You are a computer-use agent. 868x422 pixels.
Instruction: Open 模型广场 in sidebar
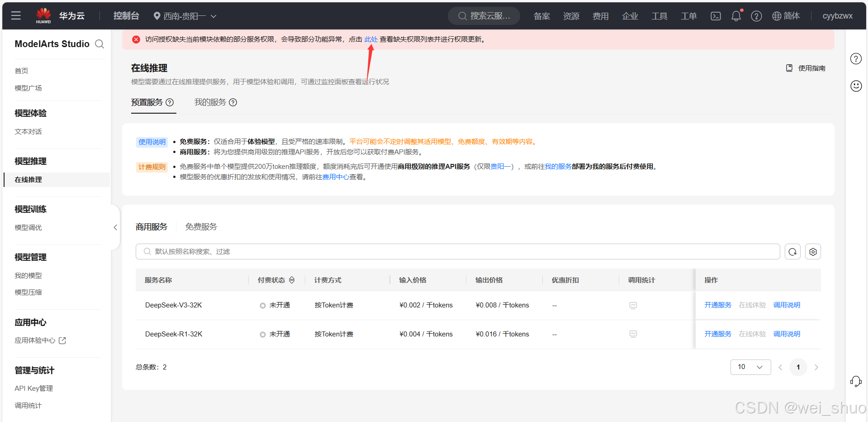point(28,88)
